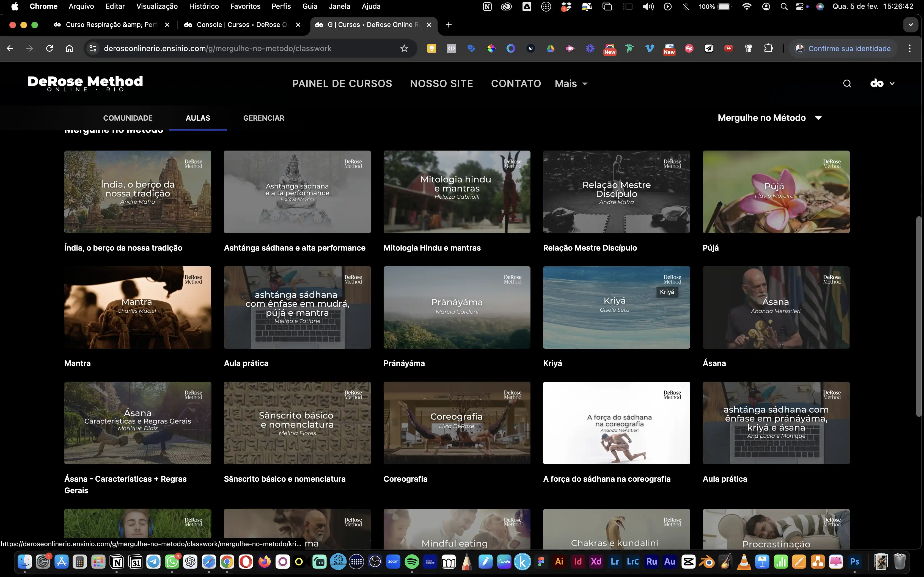Open the Pránáyáma lesson thumbnail
This screenshot has width=924, height=577.
tap(457, 307)
